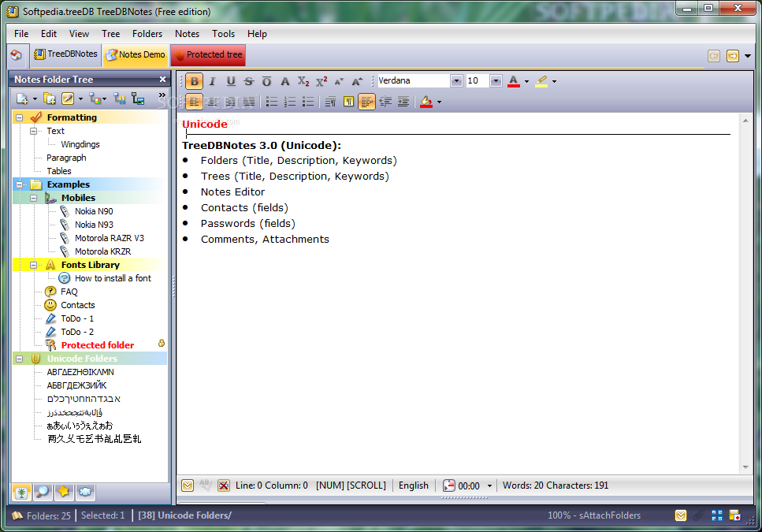Select the Protected folder item
Image resolution: width=762 pixels, height=532 pixels.
(x=97, y=345)
